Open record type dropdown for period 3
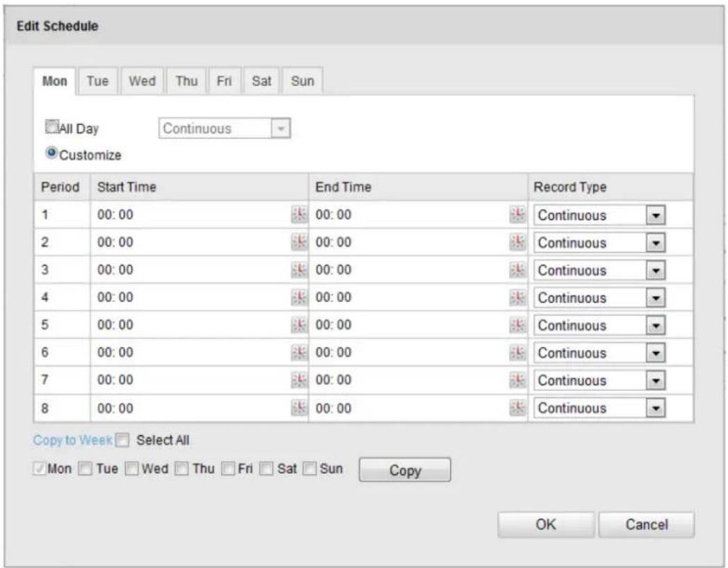Viewport: 728px width, 568px height. (x=599, y=270)
